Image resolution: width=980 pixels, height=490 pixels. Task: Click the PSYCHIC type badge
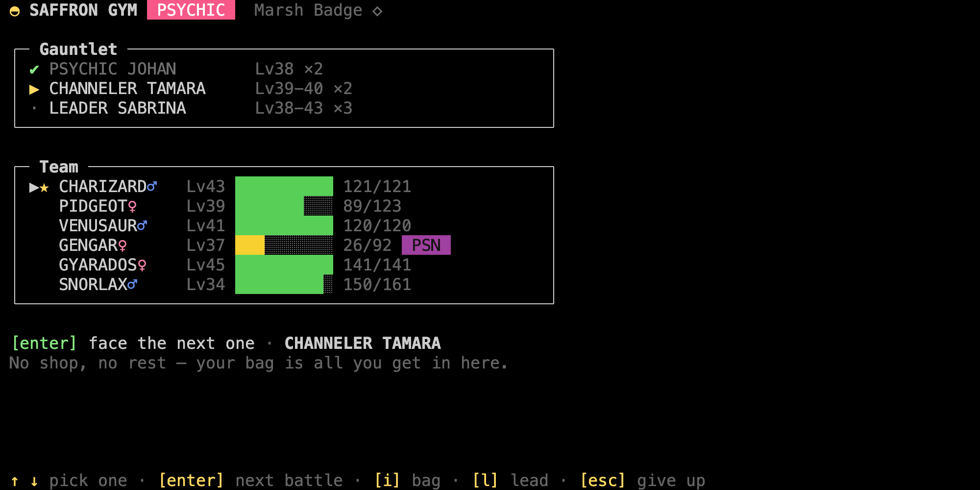pos(191,10)
